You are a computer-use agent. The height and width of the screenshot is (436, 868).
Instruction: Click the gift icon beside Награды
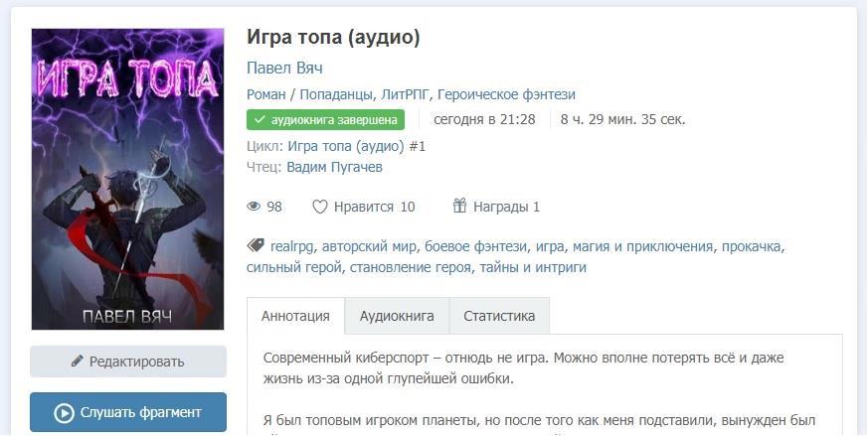459,207
